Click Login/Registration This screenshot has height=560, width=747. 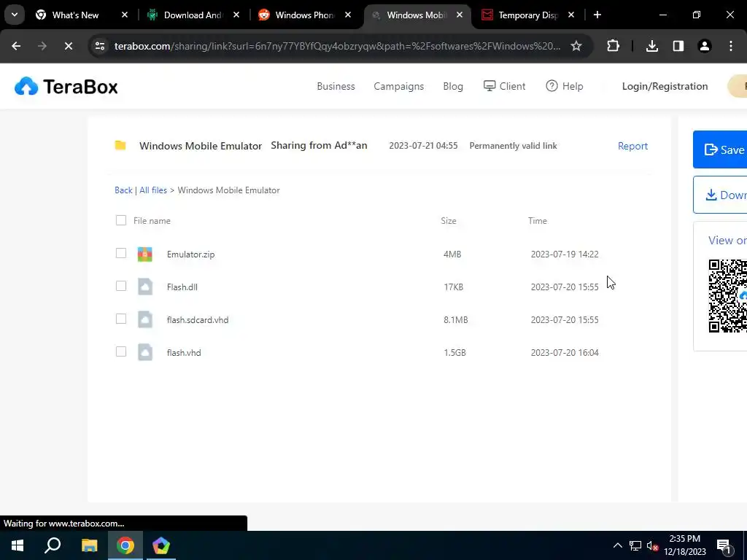click(665, 86)
